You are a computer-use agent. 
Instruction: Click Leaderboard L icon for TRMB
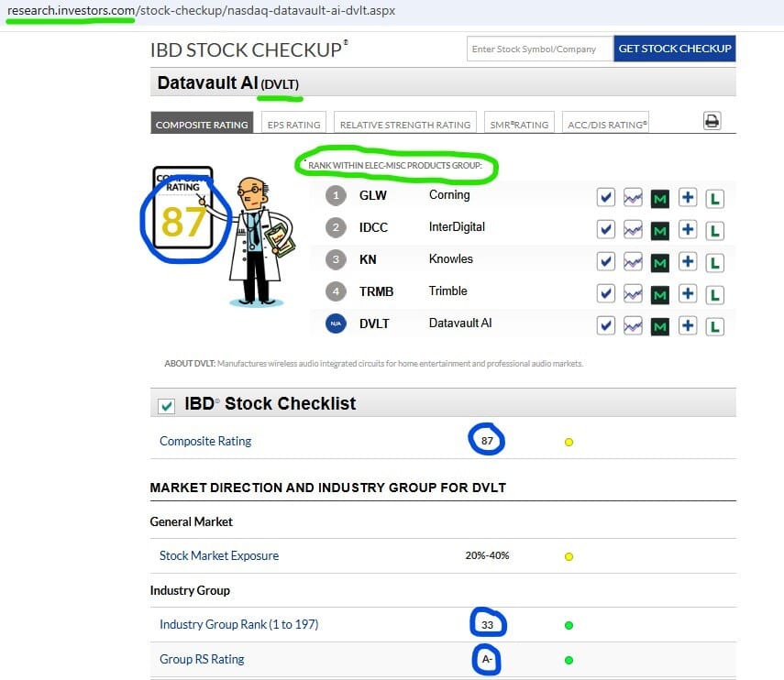coord(714,295)
